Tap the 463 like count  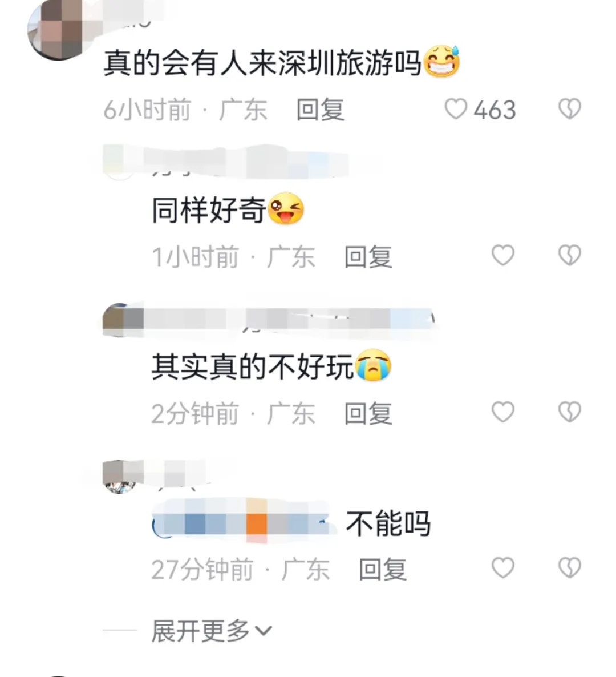(x=495, y=110)
